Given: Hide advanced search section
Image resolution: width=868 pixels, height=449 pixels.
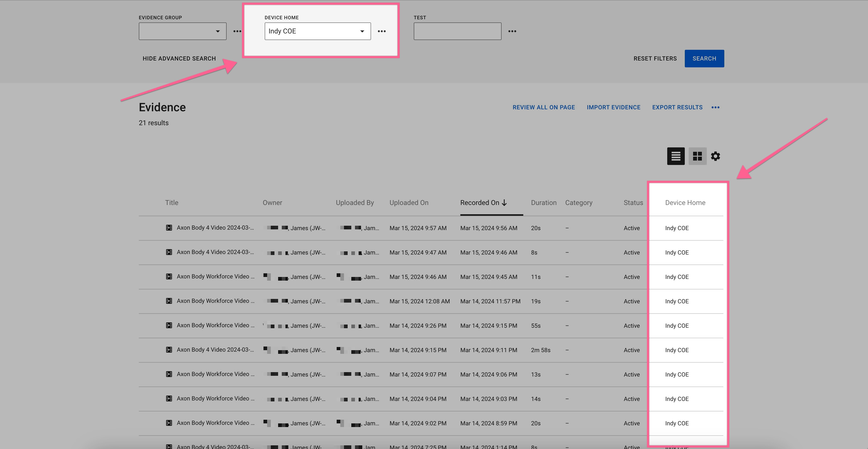Looking at the screenshot, I should click(x=179, y=59).
